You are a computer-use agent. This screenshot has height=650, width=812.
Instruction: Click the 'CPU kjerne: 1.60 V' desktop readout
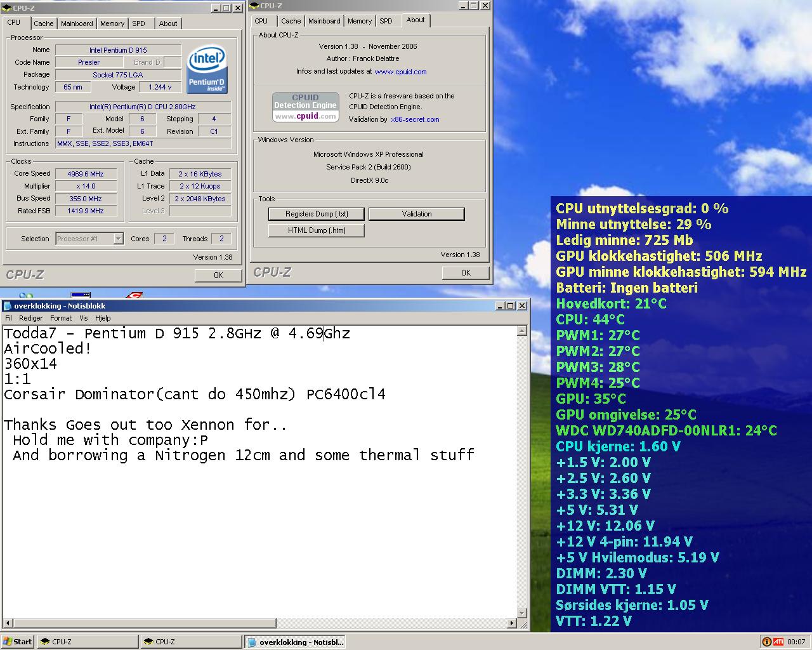click(x=618, y=446)
